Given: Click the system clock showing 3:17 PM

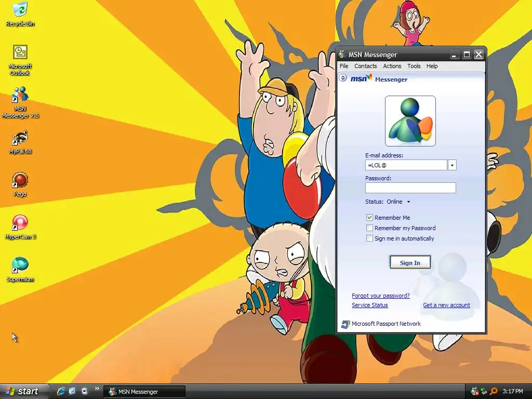Looking at the screenshot, I should click(x=513, y=392).
